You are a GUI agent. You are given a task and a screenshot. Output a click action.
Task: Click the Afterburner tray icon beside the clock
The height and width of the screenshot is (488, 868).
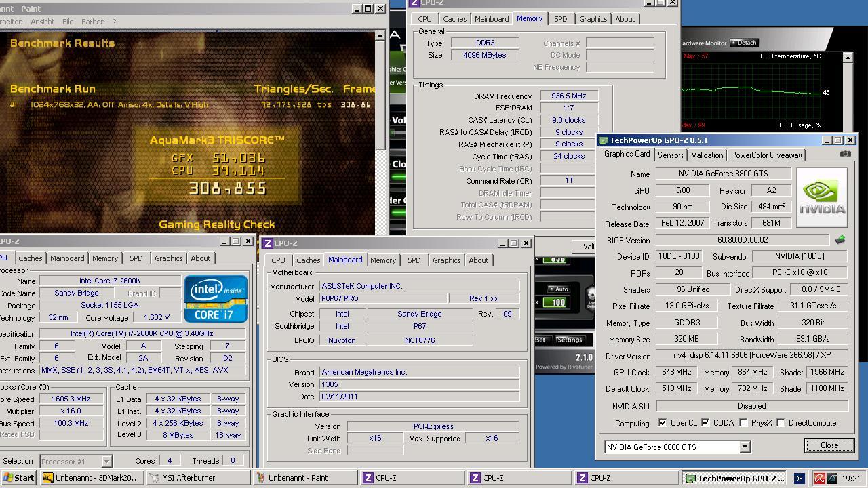point(831,479)
